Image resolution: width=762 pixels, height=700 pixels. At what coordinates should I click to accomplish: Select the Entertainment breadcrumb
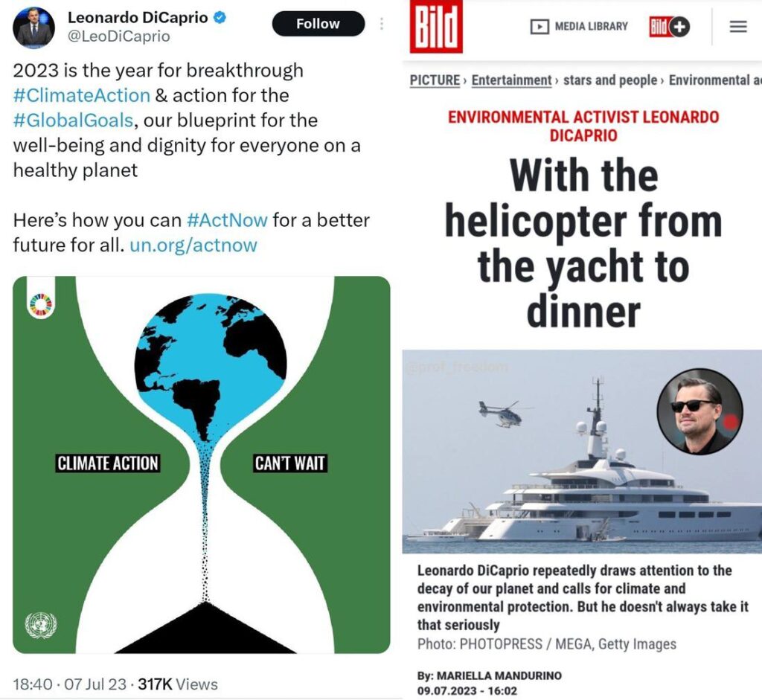point(511,80)
